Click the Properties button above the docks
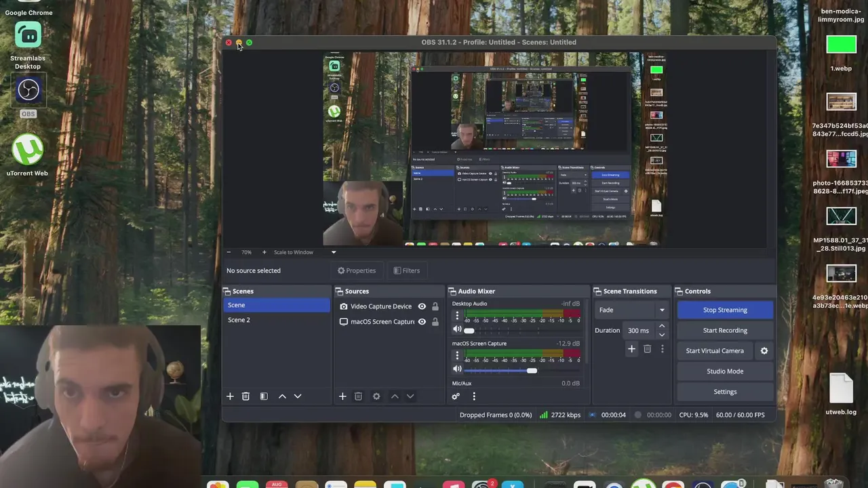Viewport: 868px width, 488px height. (357, 270)
